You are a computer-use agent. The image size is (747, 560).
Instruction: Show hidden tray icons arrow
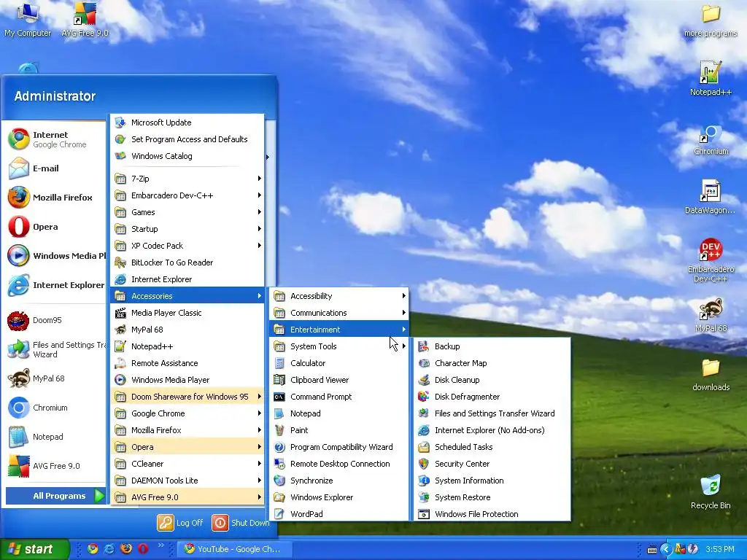tap(666, 550)
